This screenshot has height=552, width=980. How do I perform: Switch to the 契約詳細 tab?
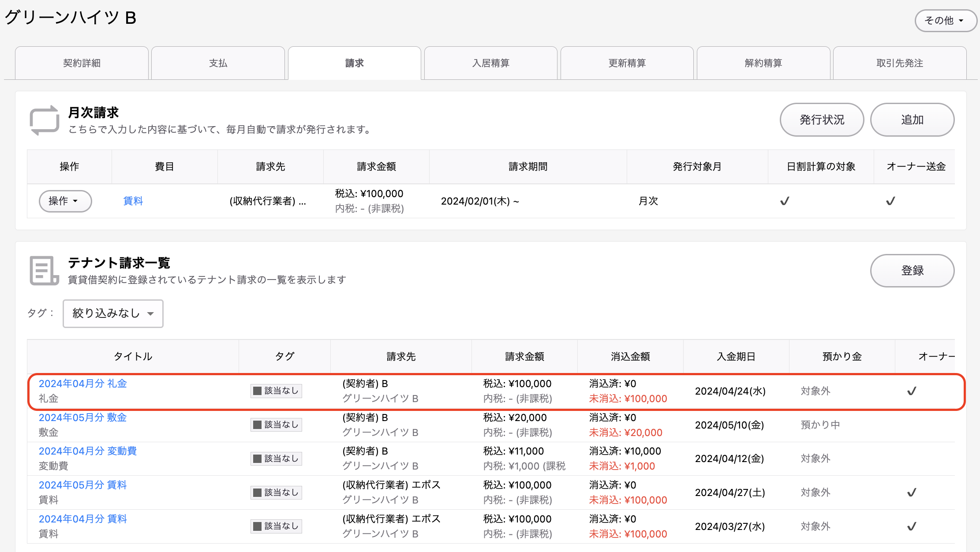pyautogui.click(x=82, y=63)
